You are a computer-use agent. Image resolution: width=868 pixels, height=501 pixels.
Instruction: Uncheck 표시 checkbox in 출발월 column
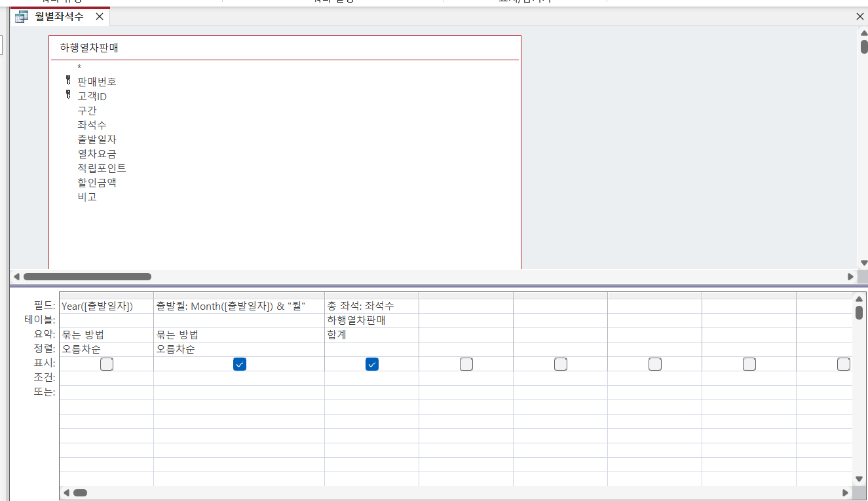point(240,364)
